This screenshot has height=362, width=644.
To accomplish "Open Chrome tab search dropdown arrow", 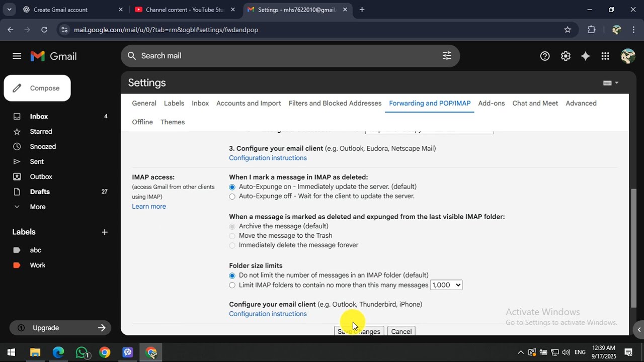I will [10, 10].
